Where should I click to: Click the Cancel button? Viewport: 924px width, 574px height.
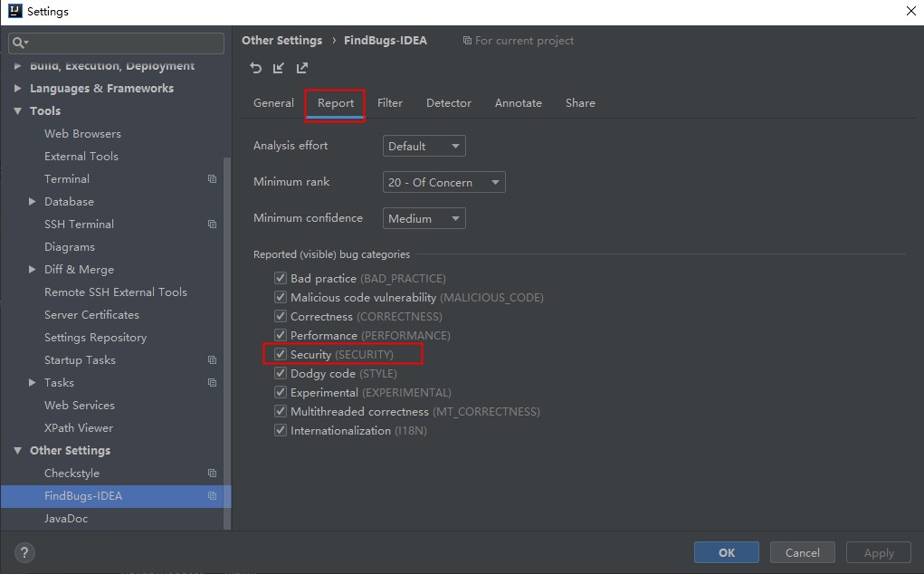coord(802,552)
